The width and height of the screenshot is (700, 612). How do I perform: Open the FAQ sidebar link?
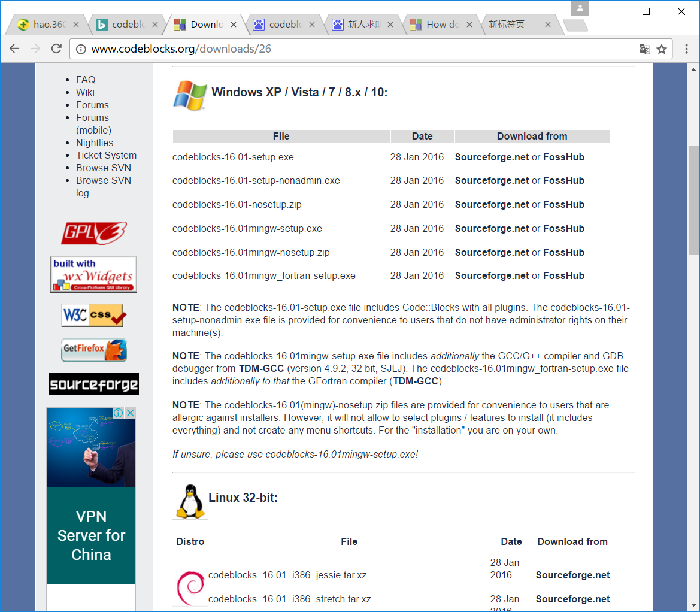tap(86, 80)
